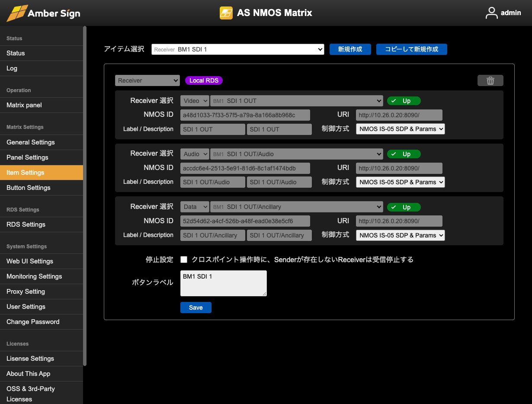Image resolution: width=532 pixels, height=404 pixels.
Task: Click the admin user profile icon
Action: click(x=491, y=13)
